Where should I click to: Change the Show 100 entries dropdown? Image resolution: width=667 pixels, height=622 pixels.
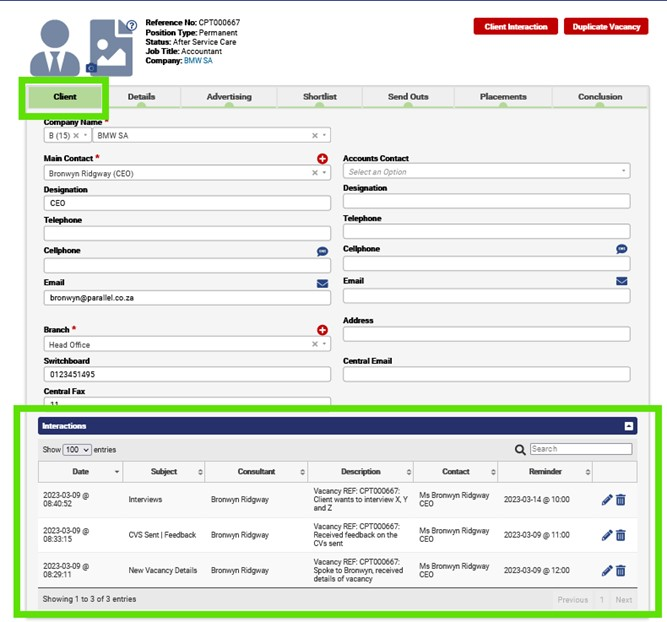coord(77,450)
